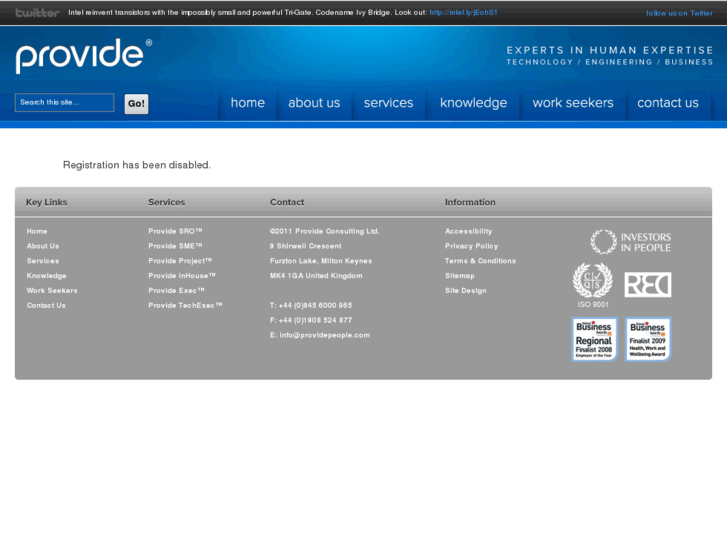Viewport: 727px width, 545px height.
Task: Open footer Contact Us link
Action: 46,305
